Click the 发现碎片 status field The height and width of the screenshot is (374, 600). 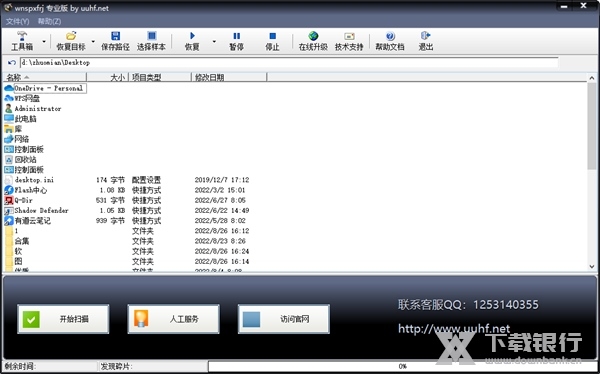[x=153, y=366]
